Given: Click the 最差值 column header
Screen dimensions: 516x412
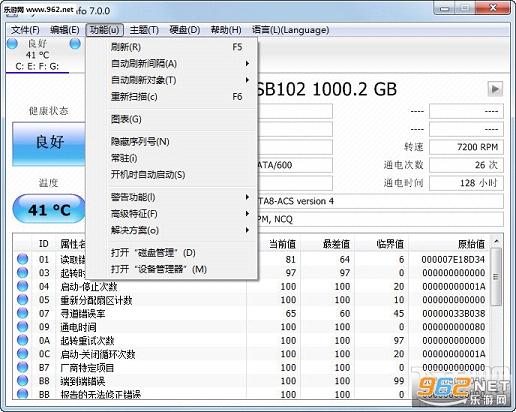Looking at the screenshot, I should (x=328, y=244).
